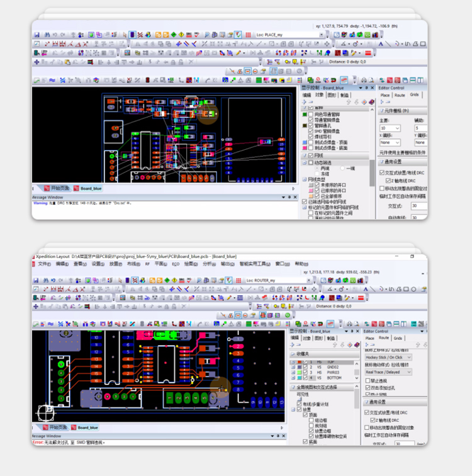This screenshot has height=476, width=472.
Task: Click the four-arrow Move icon in the lower window
Action: pyautogui.click(x=36, y=307)
